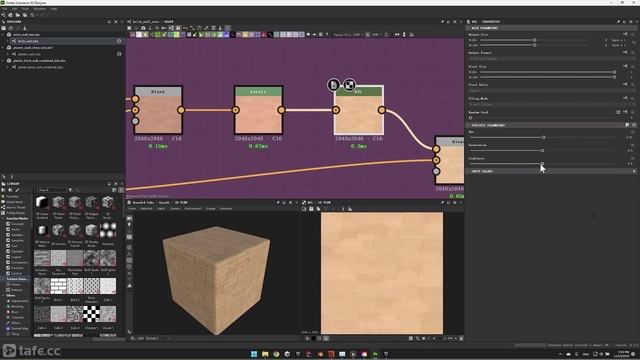This screenshot has height=360, width=640.
Task: Adjust the Output Size Width slider
Action: pos(534,40)
